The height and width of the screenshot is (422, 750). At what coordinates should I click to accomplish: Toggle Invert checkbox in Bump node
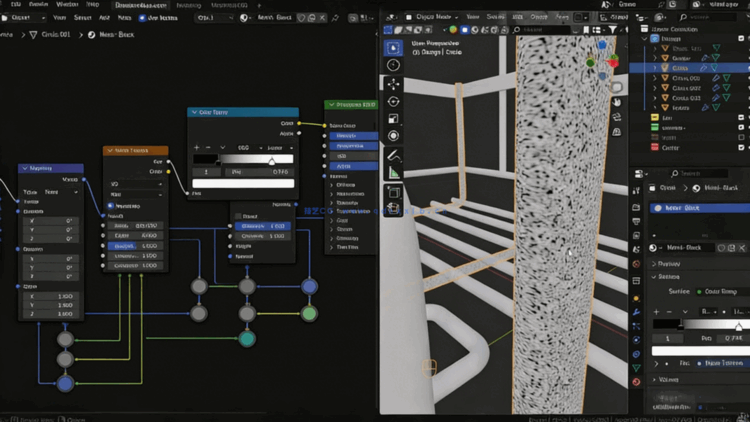point(238,216)
